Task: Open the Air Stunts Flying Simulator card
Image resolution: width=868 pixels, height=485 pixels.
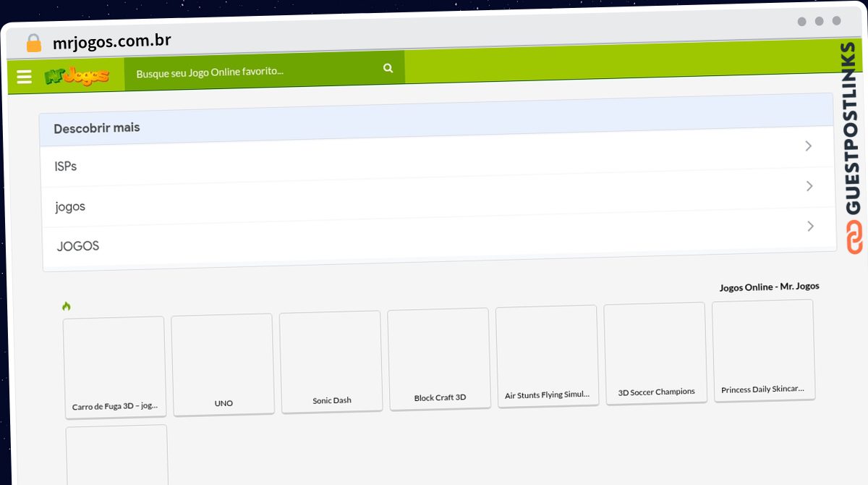Action: click(548, 356)
